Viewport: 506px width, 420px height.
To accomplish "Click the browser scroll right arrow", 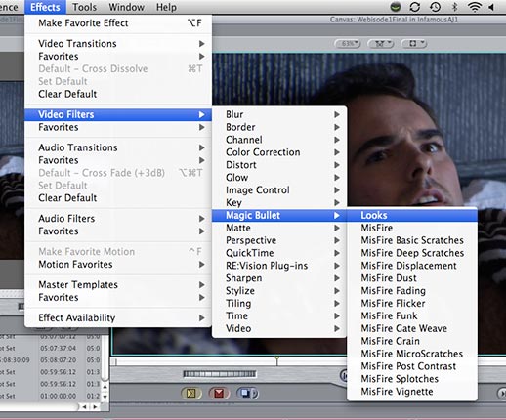I will (95, 407).
